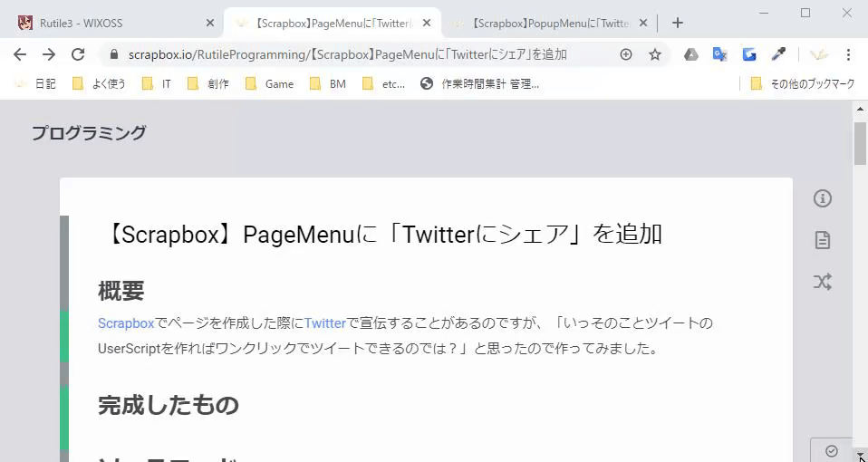This screenshot has width=868, height=462.
Task: Click the page title heading
Action: (x=382, y=235)
